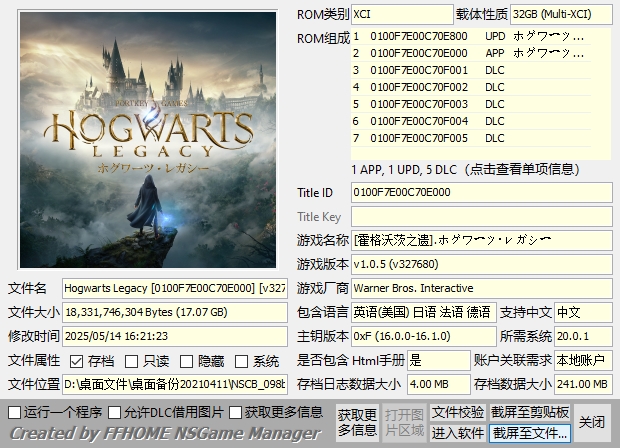Click the 文件位置 path field
620x448 pixels.
tap(175, 384)
